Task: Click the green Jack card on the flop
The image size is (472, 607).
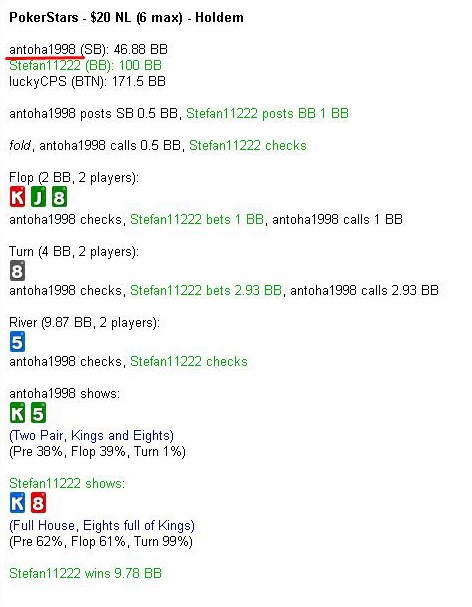Action: pyautogui.click(x=38, y=197)
